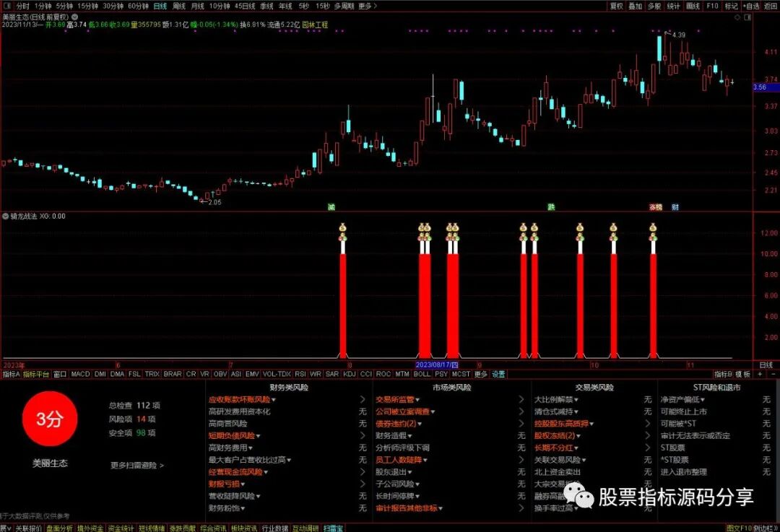Expand the 经营现金流风险 dropdown

[238, 472]
